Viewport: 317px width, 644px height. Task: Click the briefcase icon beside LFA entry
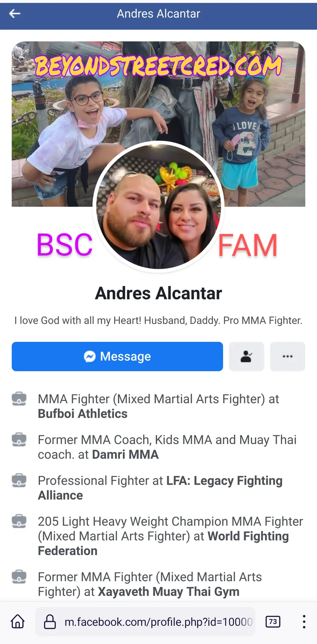tap(19, 480)
